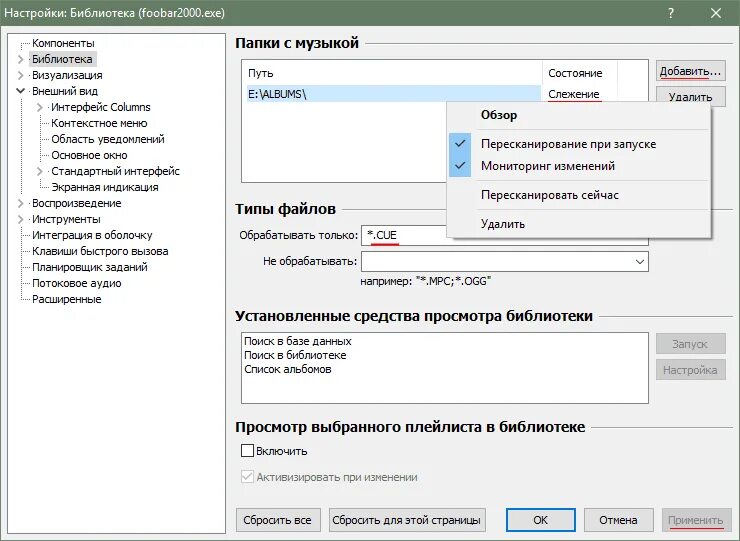Open Расширенные settings page

click(67, 299)
